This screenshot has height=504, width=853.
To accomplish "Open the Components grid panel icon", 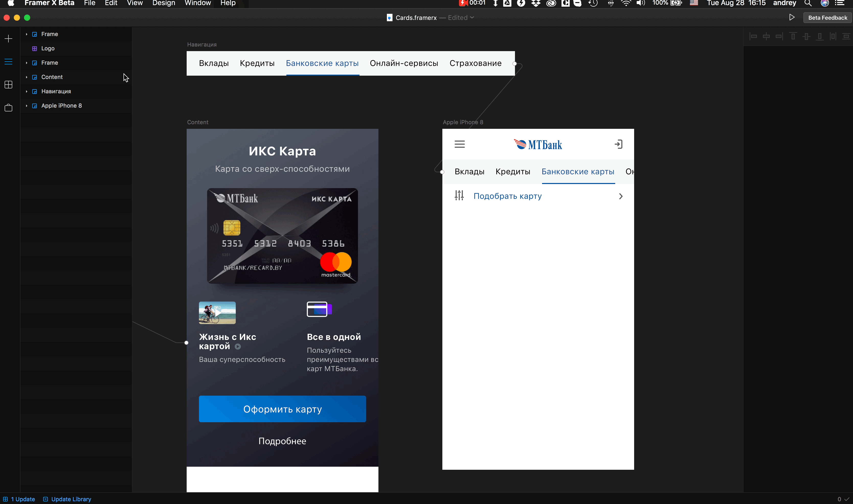I will (x=8, y=85).
